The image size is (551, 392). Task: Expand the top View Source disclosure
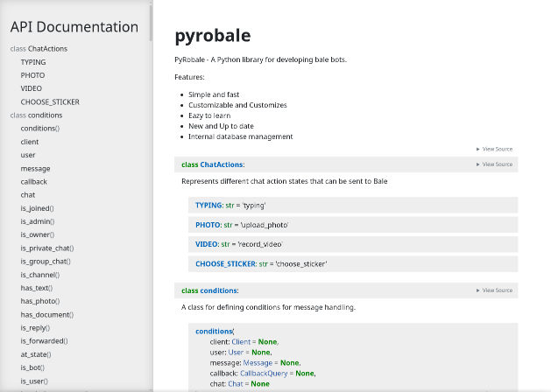click(494, 149)
